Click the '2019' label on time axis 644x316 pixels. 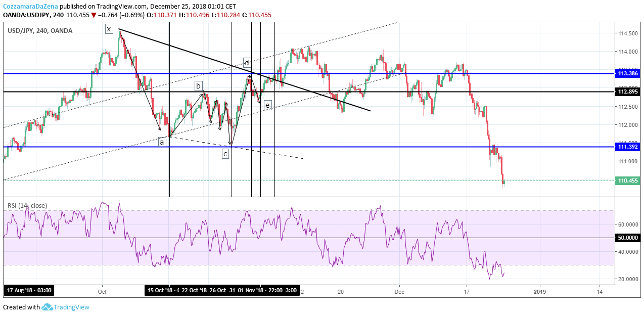click(540, 291)
